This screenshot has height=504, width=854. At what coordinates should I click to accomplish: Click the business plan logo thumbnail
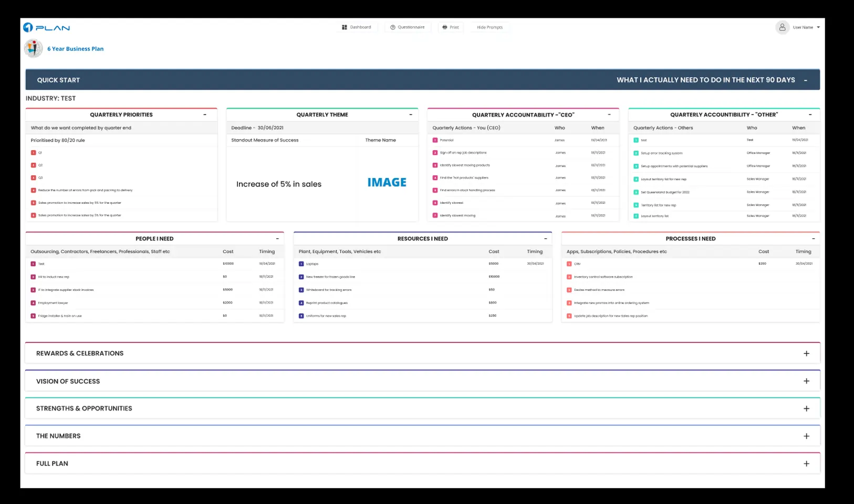(33, 49)
